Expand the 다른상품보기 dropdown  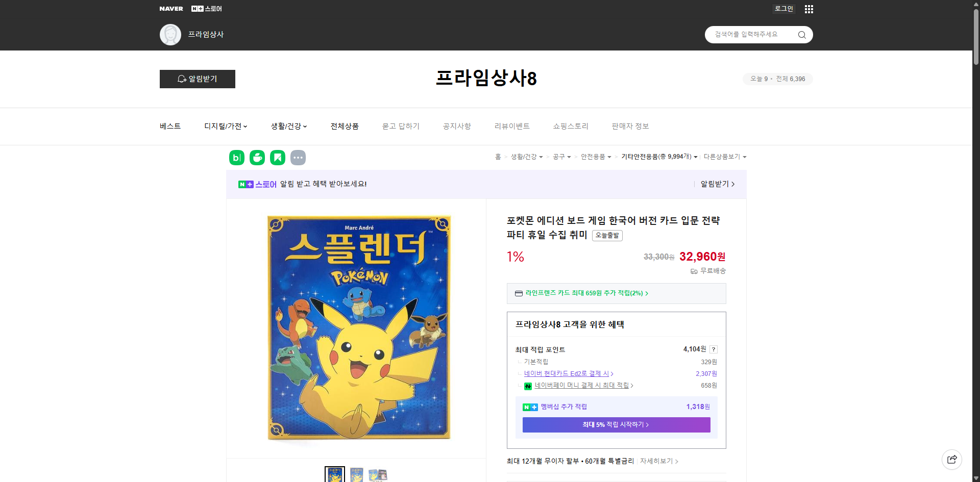click(725, 157)
